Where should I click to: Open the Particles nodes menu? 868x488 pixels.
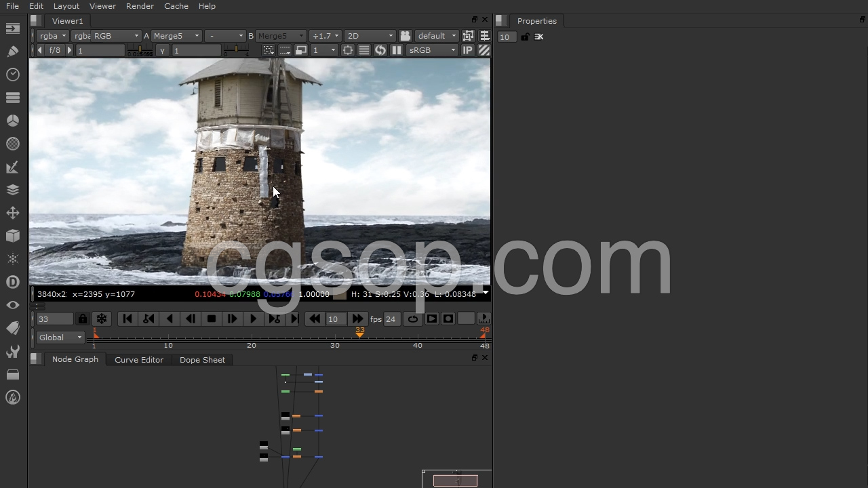[x=13, y=259]
